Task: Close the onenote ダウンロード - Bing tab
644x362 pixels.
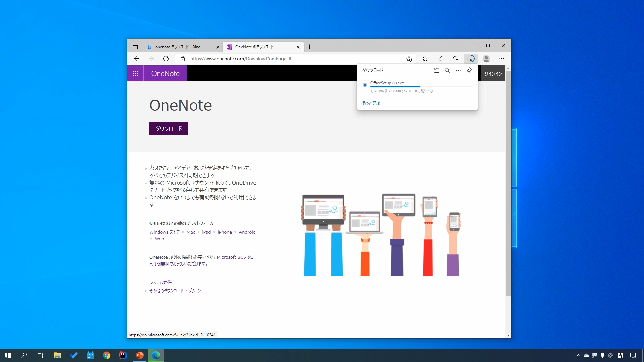Action: tap(218, 47)
